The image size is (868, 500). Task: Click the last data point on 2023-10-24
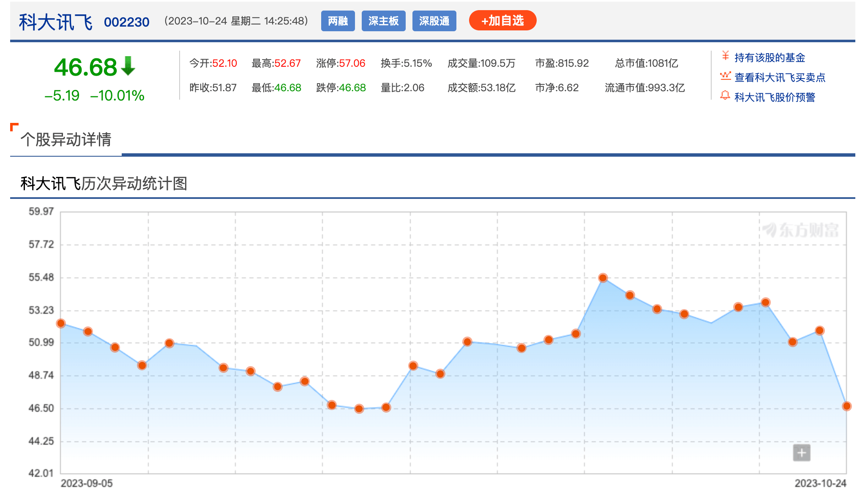pos(846,406)
